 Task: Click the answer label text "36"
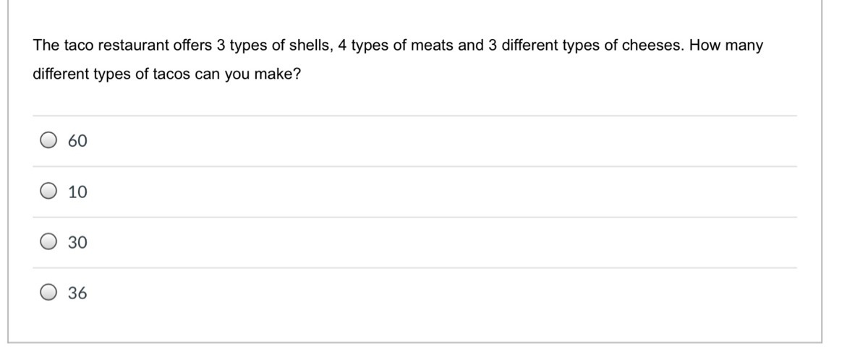[x=77, y=293]
